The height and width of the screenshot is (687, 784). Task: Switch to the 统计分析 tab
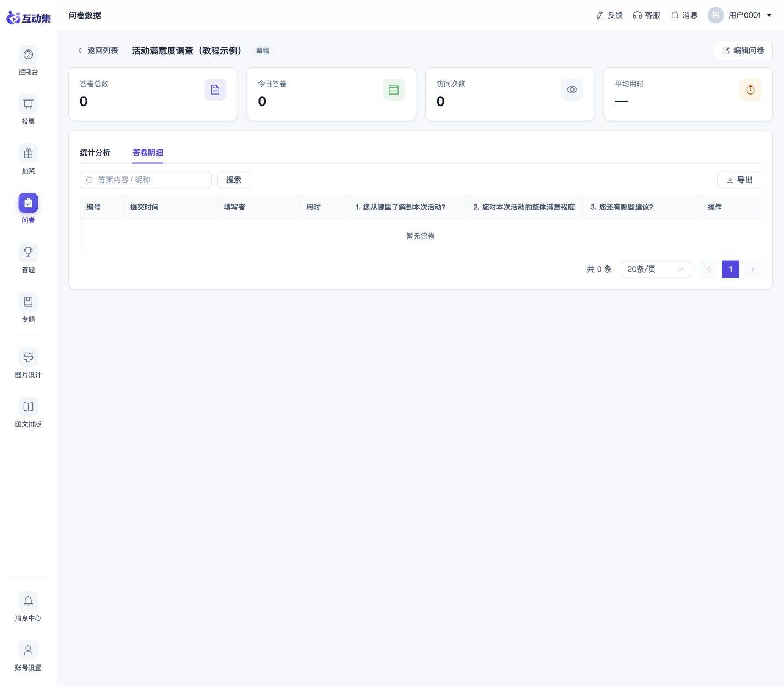coord(95,153)
